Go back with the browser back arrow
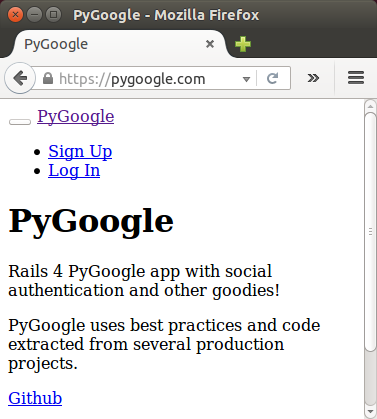Screen dimensions: 377x419 [20, 79]
